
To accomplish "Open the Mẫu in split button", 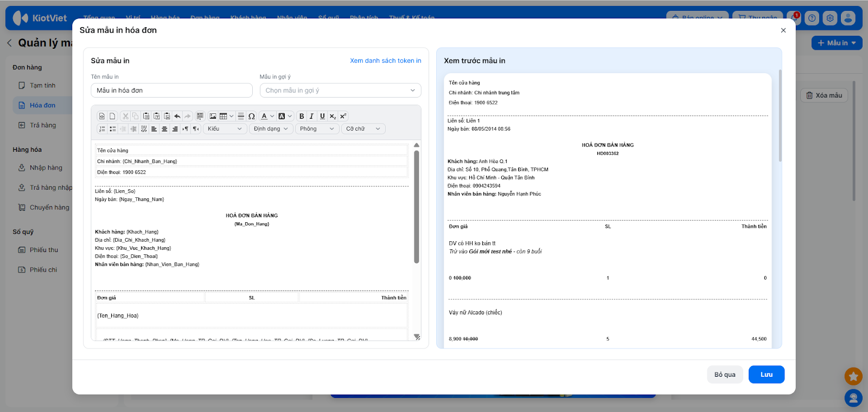I will coord(837,43).
